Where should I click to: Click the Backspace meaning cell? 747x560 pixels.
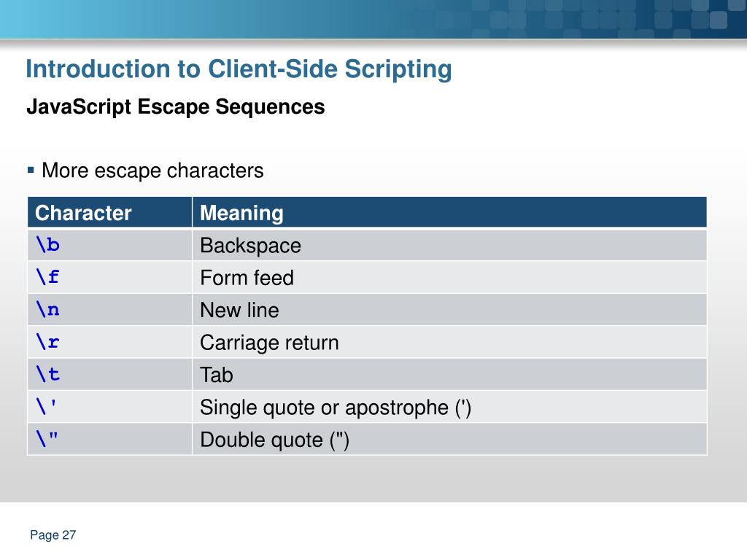[449, 245]
